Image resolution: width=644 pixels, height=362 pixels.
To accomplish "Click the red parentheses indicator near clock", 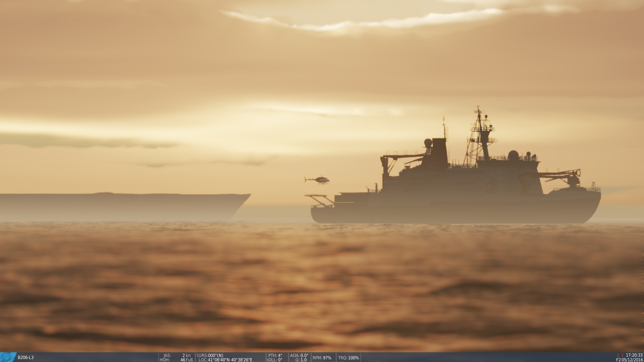I will coord(621,355).
